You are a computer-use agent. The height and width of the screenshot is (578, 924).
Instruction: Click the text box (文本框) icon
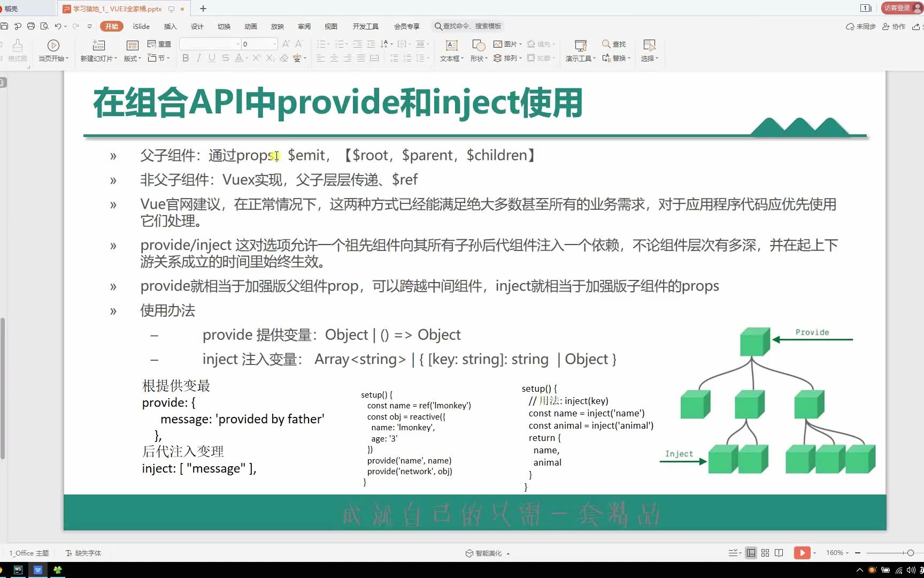click(x=452, y=45)
